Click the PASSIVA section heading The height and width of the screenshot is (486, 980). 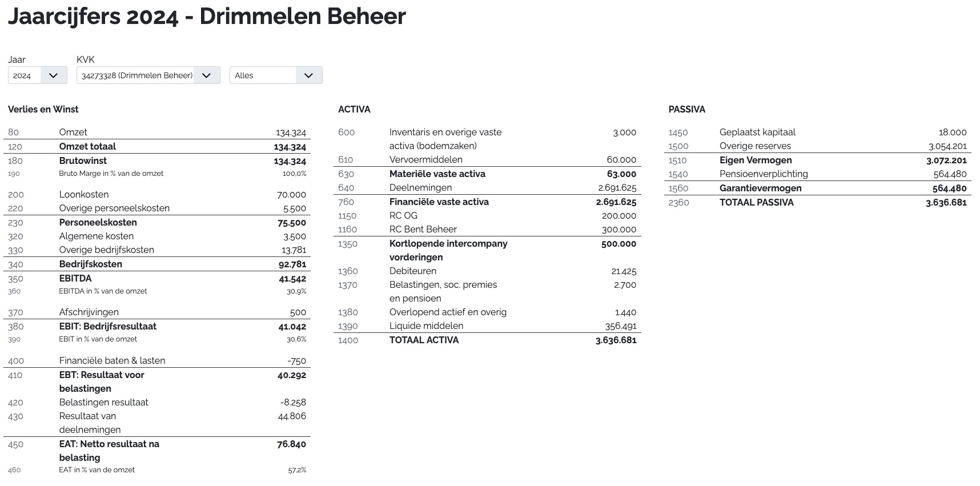686,109
